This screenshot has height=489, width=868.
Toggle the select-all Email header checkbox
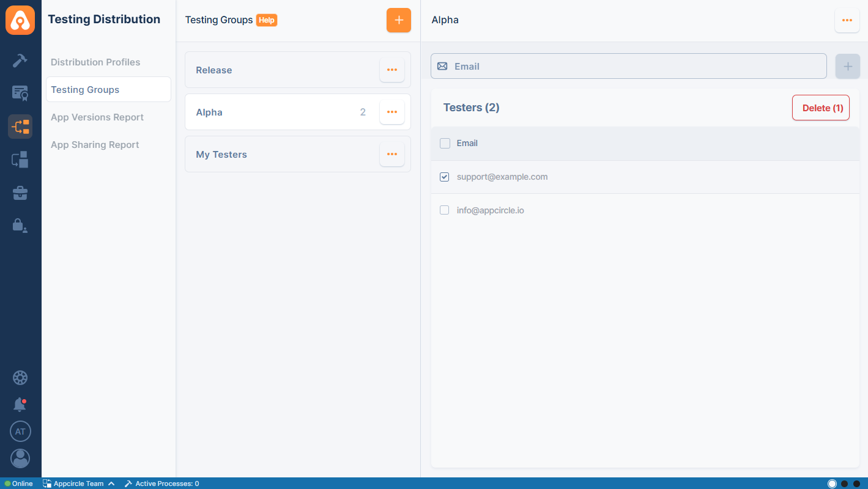tap(445, 143)
